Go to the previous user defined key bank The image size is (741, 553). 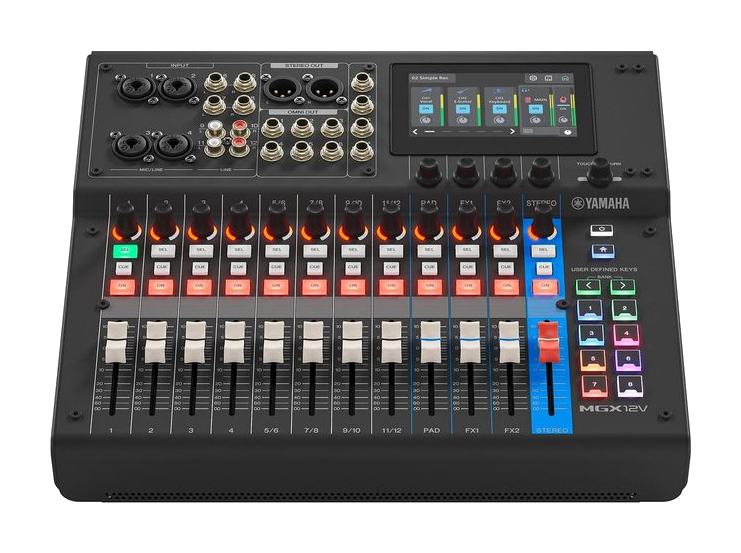tap(590, 285)
